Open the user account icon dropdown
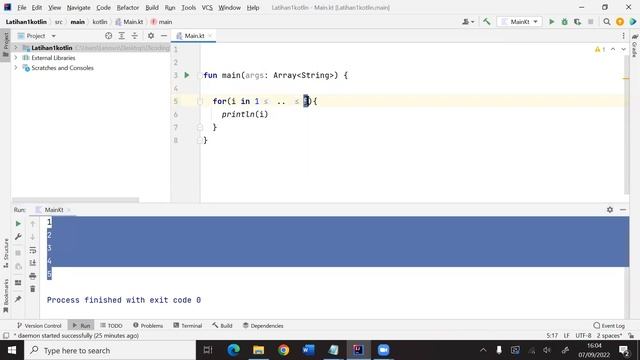The height and width of the screenshot is (360, 640). [468, 22]
